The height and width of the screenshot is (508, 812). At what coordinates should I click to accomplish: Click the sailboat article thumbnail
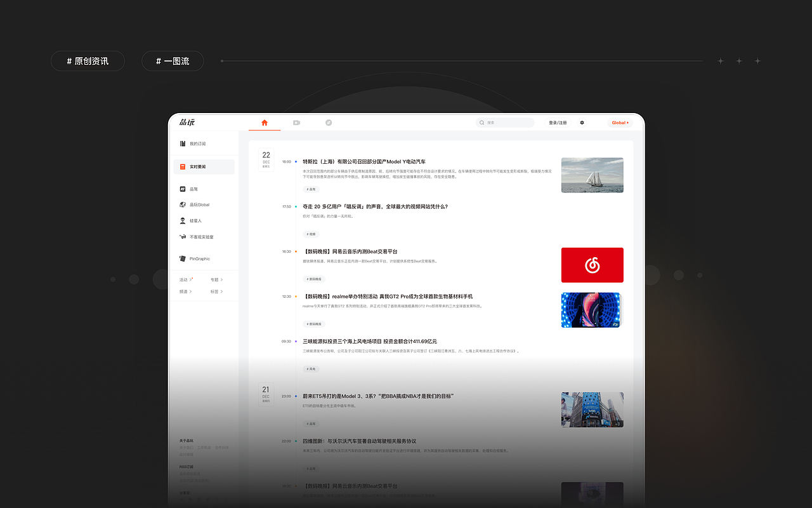click(x=593, y=175)
